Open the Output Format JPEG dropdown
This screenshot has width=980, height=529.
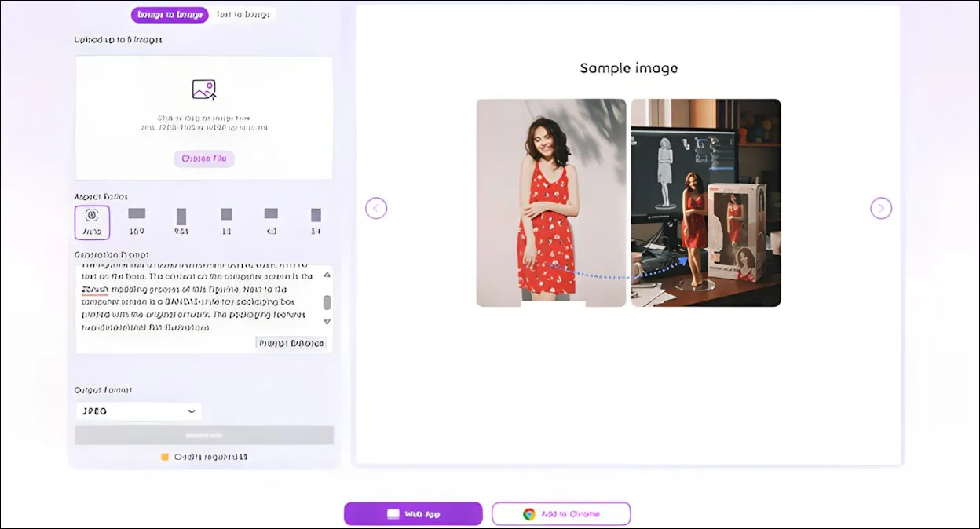coord(138,411)
